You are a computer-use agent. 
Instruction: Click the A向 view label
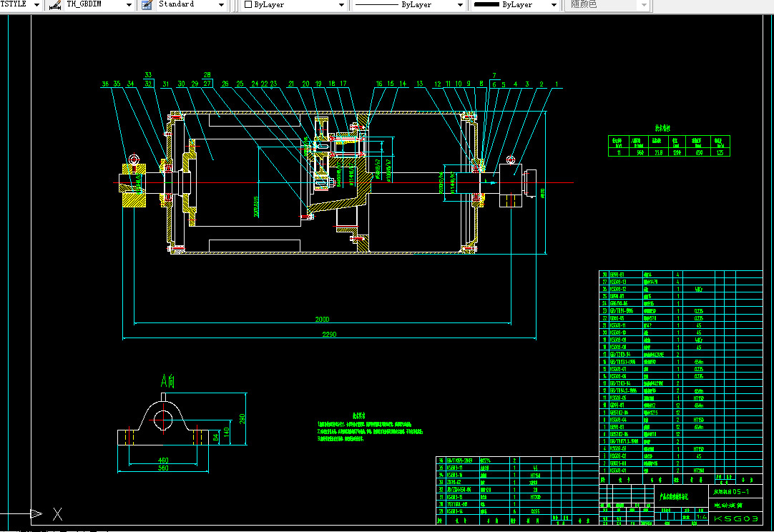click(x=167, y=381)
